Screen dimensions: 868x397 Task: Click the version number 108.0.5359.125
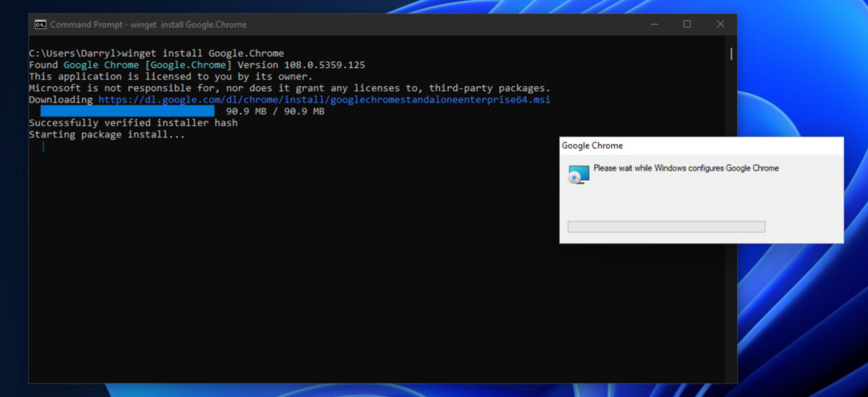(x=324, y=65)
